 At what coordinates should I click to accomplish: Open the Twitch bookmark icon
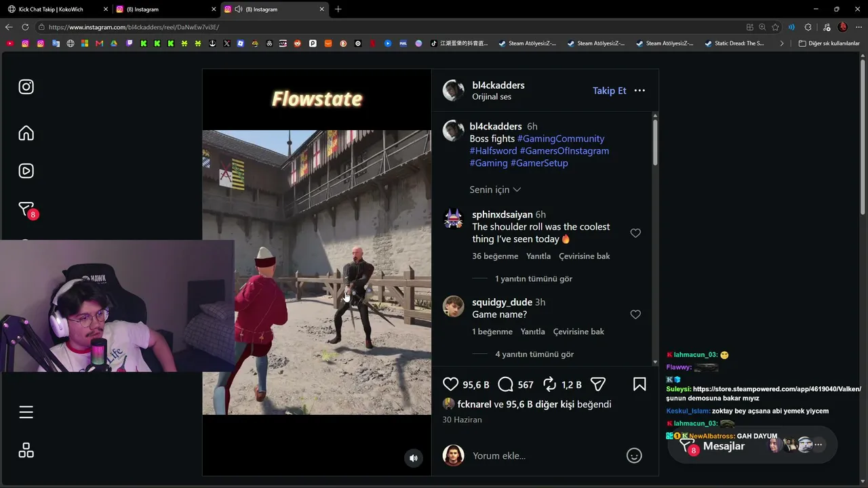[130, 43]
